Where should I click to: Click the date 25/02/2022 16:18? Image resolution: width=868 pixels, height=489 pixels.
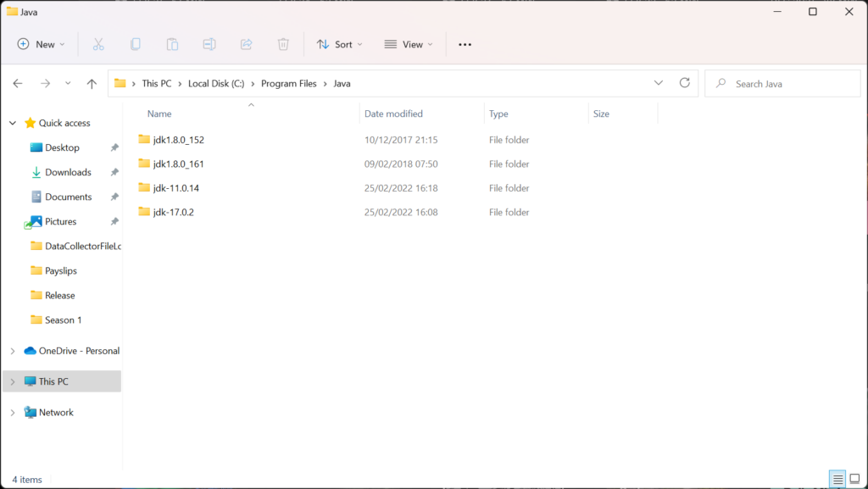coord(401,188)
